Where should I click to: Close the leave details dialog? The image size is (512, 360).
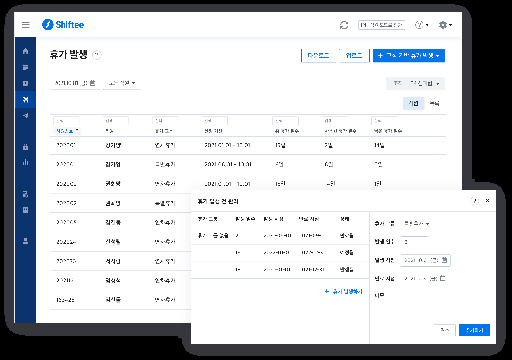click(487, 200)
